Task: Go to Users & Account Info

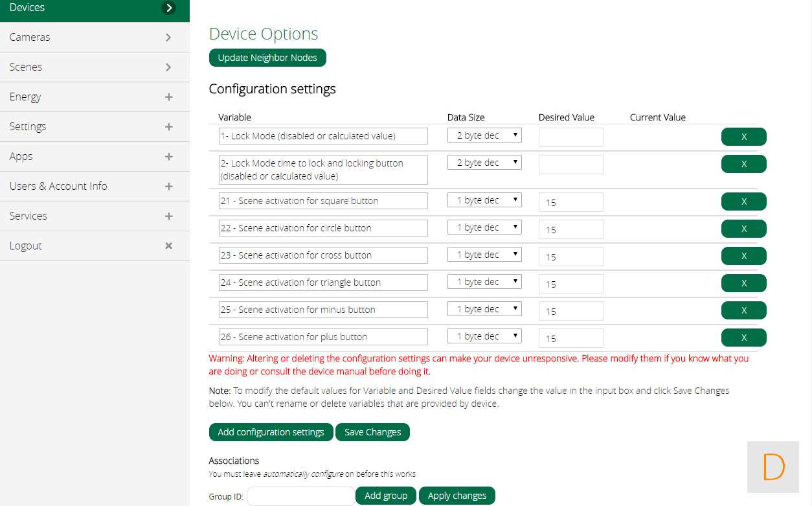Action: pyautogui.click(x=58, y=187)
